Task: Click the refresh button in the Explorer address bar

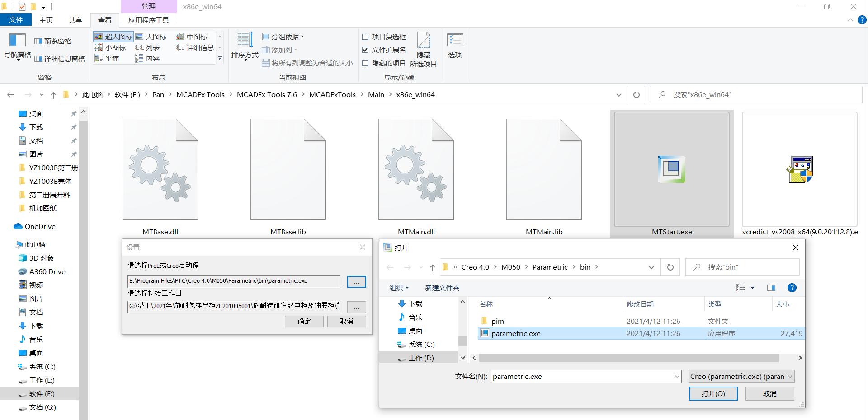Action: (x=636, y=95)
